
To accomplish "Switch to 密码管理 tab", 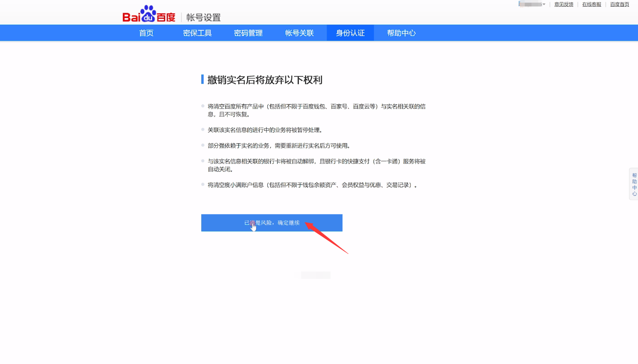I will pyautogui.click(x=248, y=33).
